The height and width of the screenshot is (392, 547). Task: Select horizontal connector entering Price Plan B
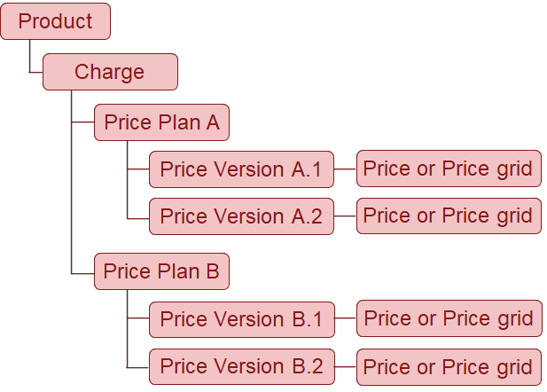point(82,274)
